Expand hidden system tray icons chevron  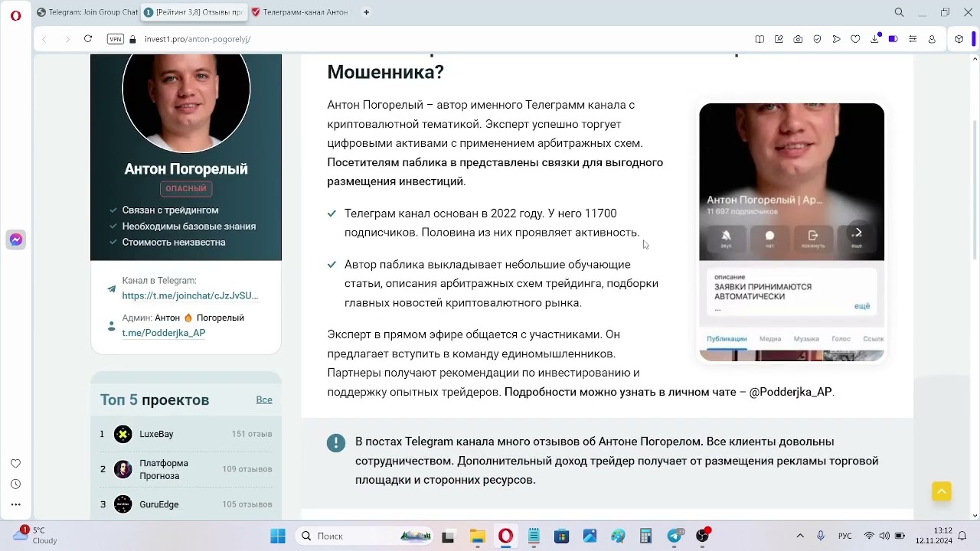tap(800, 536)
